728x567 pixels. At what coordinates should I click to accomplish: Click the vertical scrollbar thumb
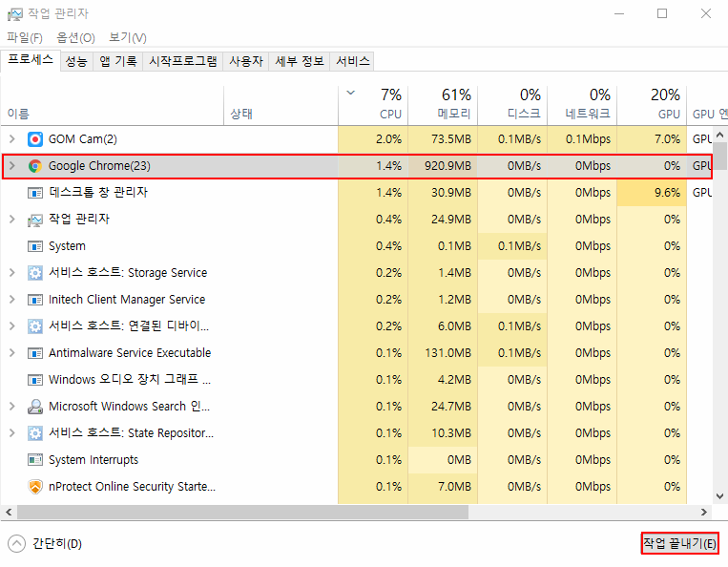pos(719,156)
